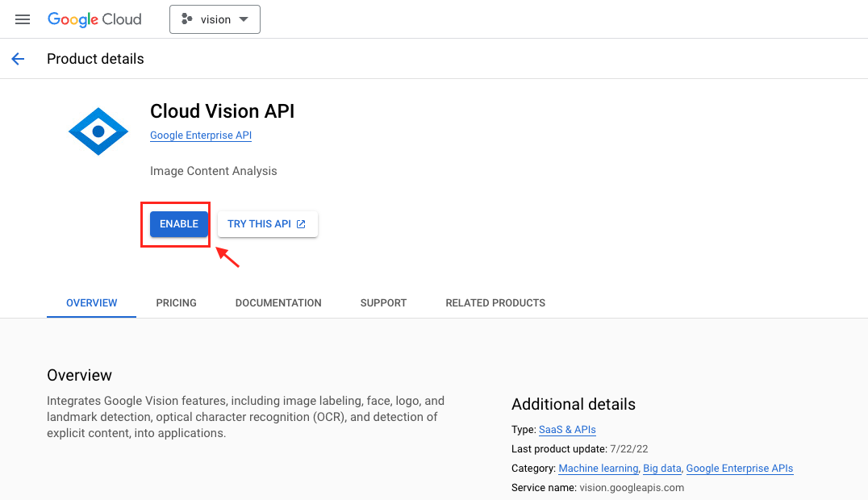868x500 pixels.
Task: Open the Machine learning category link
Action: [599, 469]
